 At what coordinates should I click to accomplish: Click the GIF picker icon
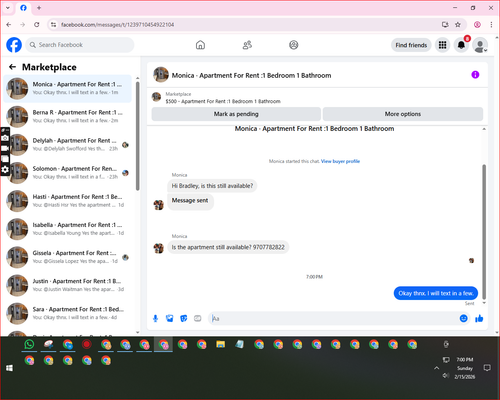point(198,318)
